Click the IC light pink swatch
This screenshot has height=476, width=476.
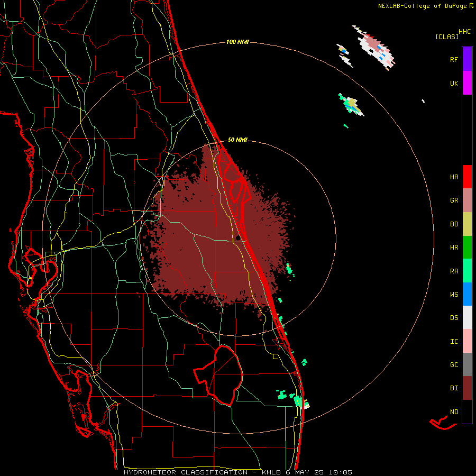point(467,341)
